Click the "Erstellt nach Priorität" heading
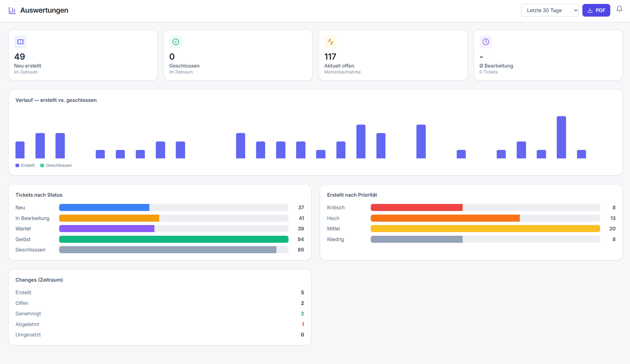The width and height of the screenshot is (630, 364). click(352, 195)
